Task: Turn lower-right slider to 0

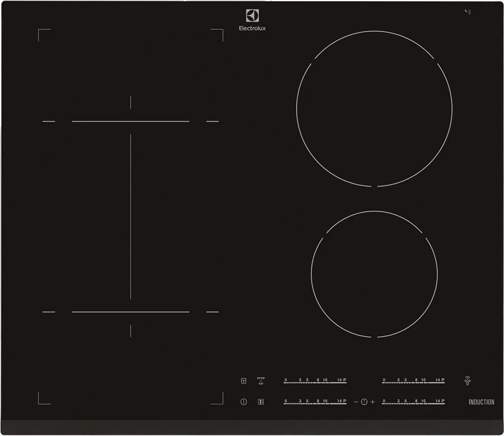Action: pyautogui.click(x=384, y=402)
